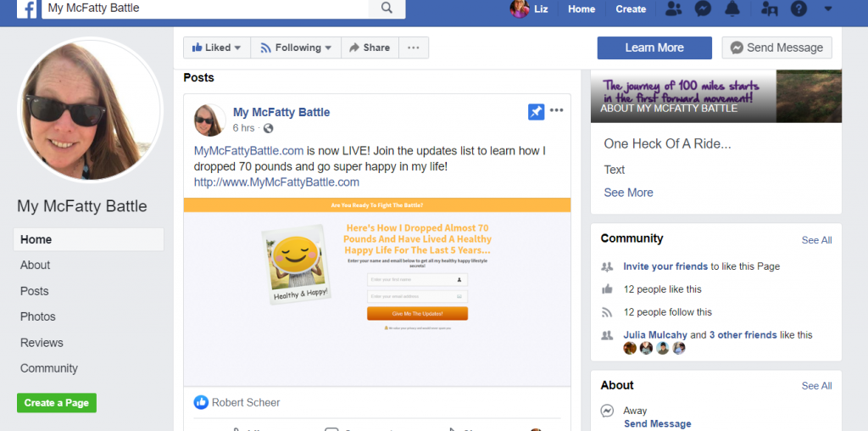868x431 pixels.
Task: Click the post author avatar thumbnail
Action: point(210,120)
